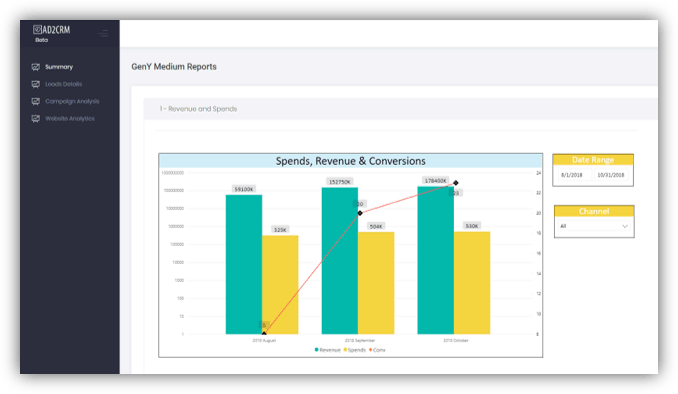Image resolution: width=678 pixels, height=394 pixels.
Task: Select the 2018 September teal revenue bar
Action: pos(340,260)
